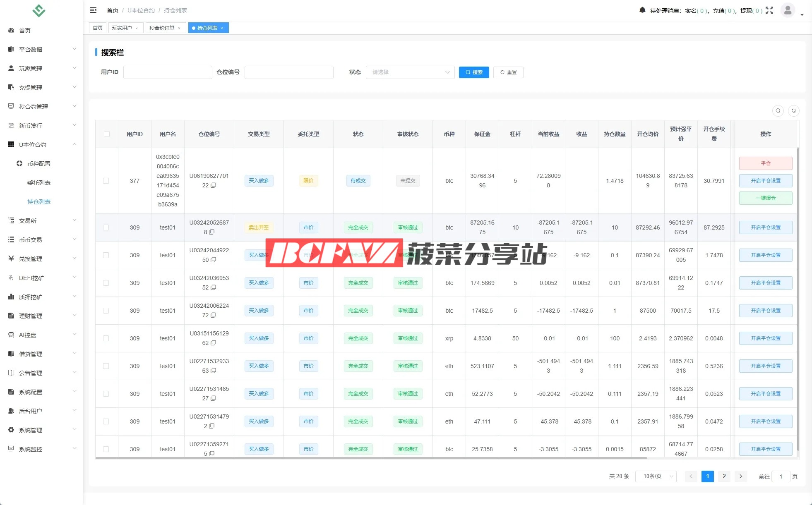Click the red 平仓 button
This screenshot has width=812, height=505.
(765, 163)
